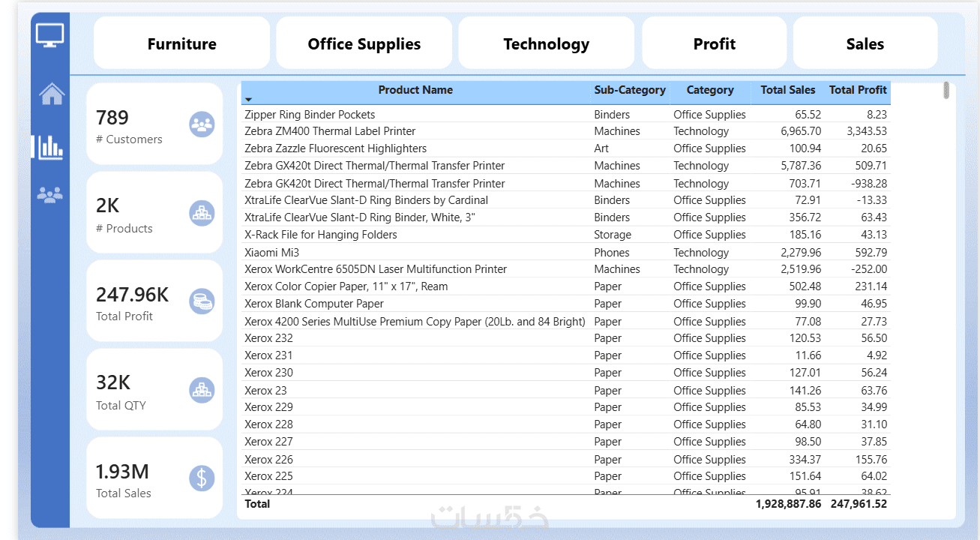Click the people icon on the Customers card
This screenshot has width=980, height=540.
click(202, 124)
